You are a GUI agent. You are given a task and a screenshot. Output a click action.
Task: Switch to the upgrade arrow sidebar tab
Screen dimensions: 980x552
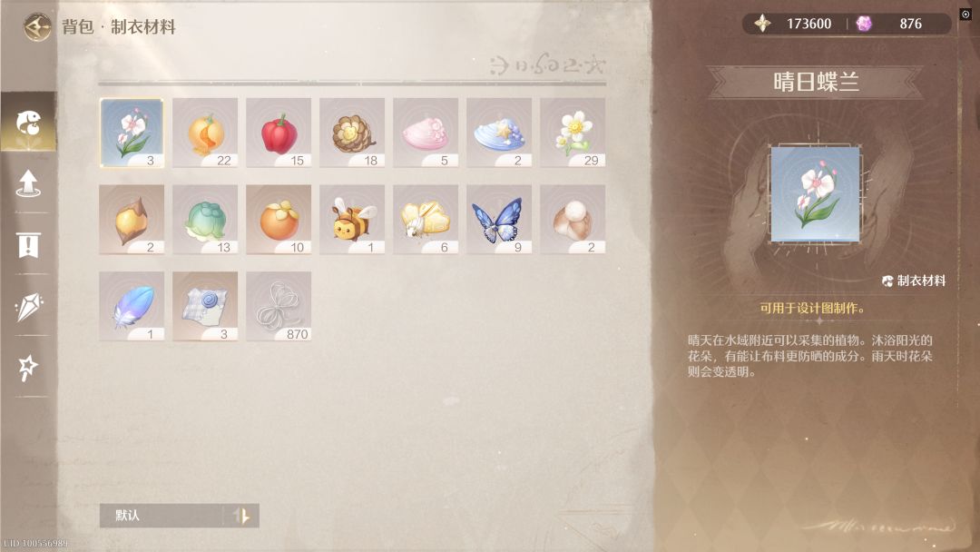pos(29,183)
